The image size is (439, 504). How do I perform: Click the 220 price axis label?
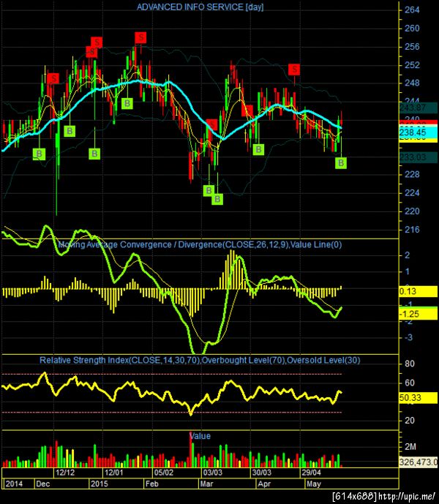pyautogui.click(x=412, y=211)
